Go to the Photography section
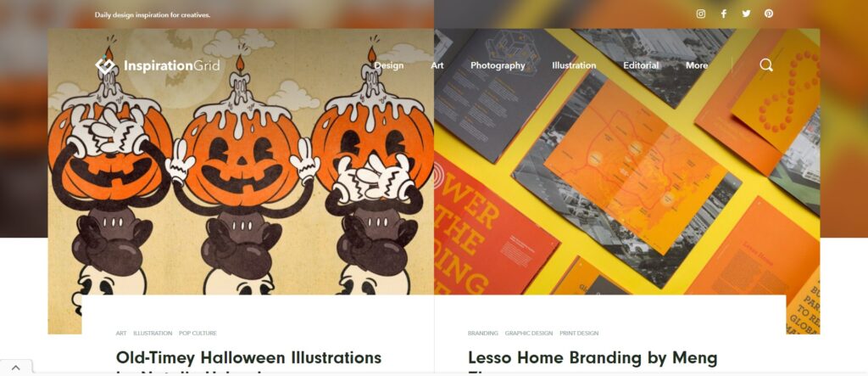 498,65
